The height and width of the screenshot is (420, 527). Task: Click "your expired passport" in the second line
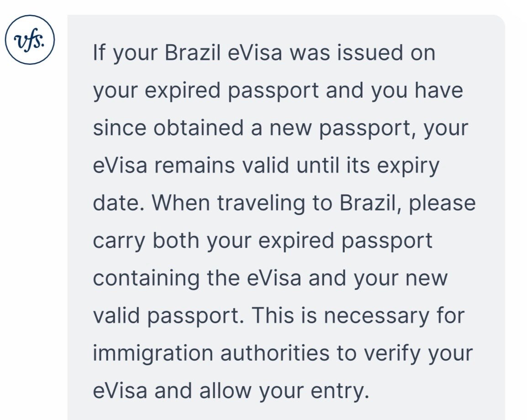[206, 90]
